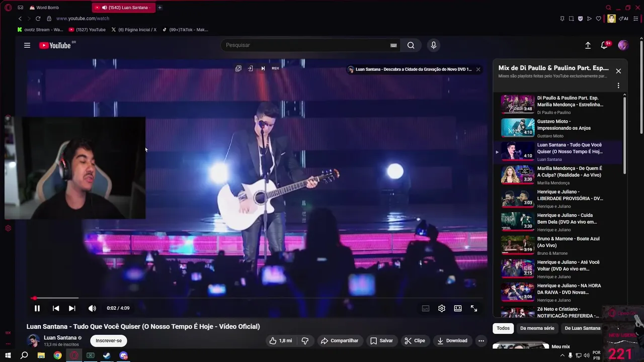Open the on-screen keyboard icon in search

(x=393, y=45)
